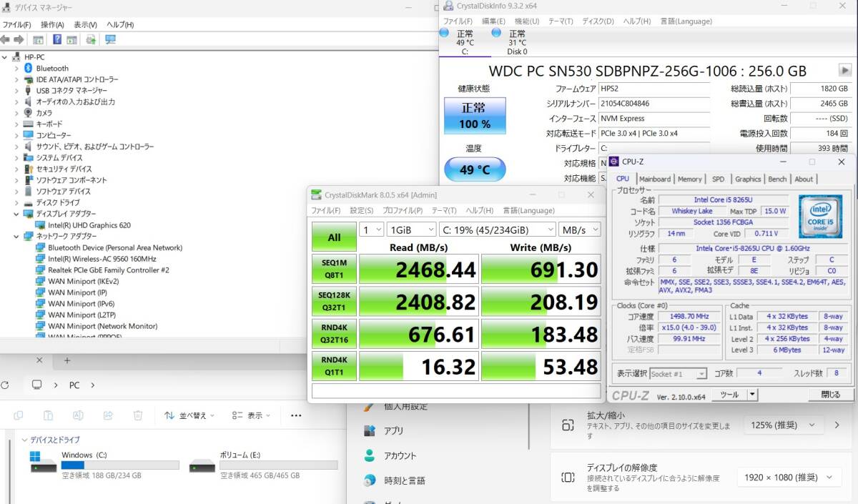Viewport: 858px width, 504px height.
Task: Click the 49 °C temperature indicator
Action: 474,169
